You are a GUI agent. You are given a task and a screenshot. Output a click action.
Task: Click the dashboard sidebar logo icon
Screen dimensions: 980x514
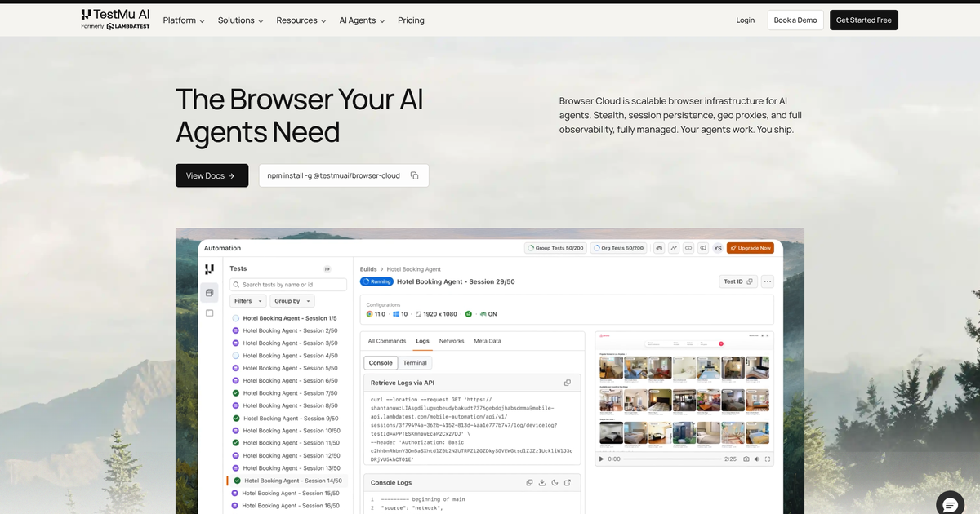pyautogui.click(x=209, y=268)
